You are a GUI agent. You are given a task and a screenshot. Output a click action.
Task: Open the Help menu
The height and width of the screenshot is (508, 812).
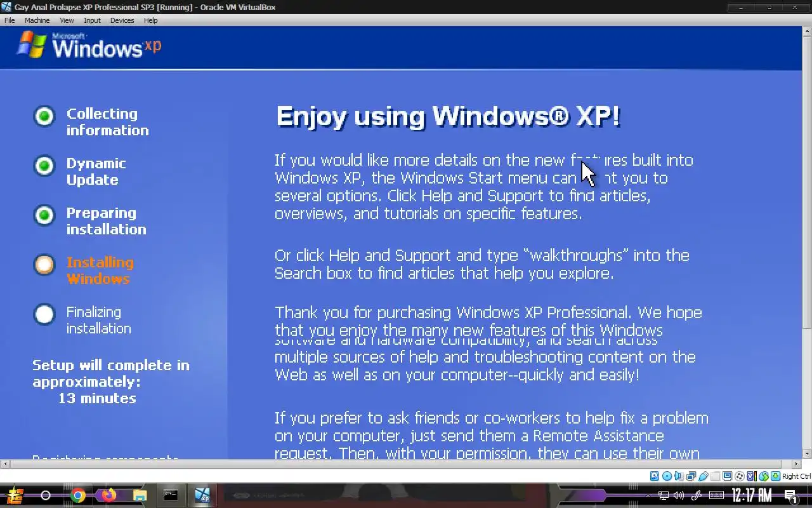[x=150, y=20]
